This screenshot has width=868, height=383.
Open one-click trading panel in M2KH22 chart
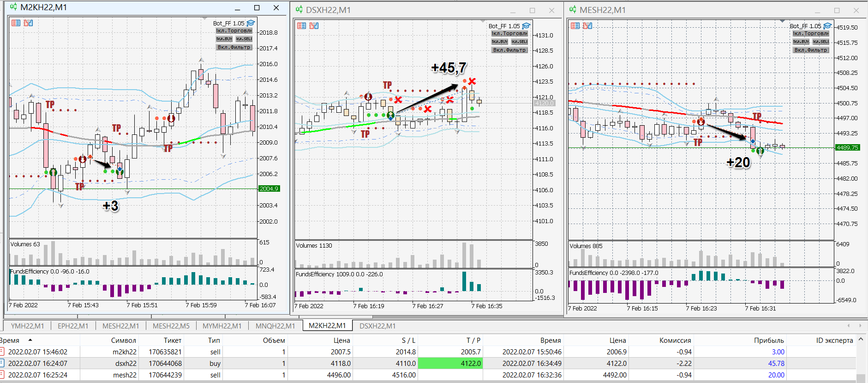point(16,23)
